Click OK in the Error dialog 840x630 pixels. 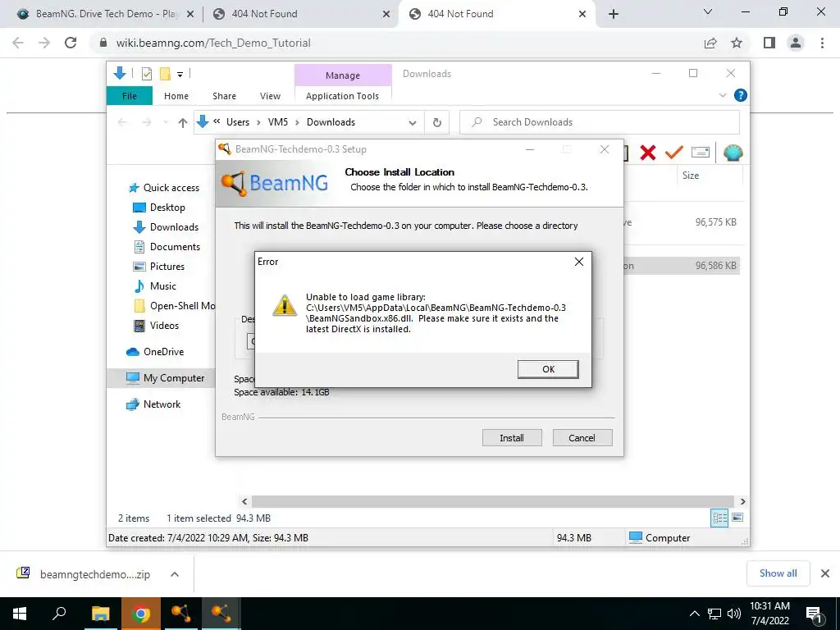[547, 369]
